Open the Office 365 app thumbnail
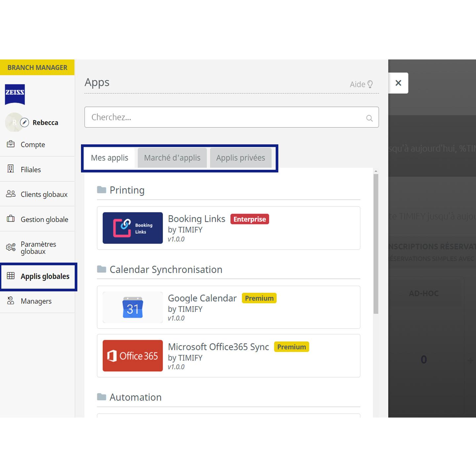476x476 pixels. (133, 356)
